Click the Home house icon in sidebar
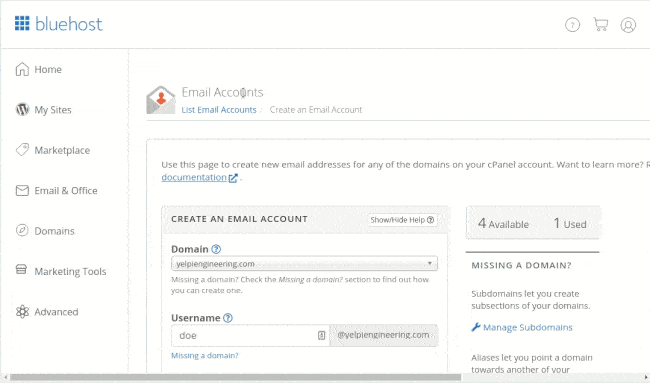Image resolution: width=650 pixels, height=383 pixels. tap(22, 69)
